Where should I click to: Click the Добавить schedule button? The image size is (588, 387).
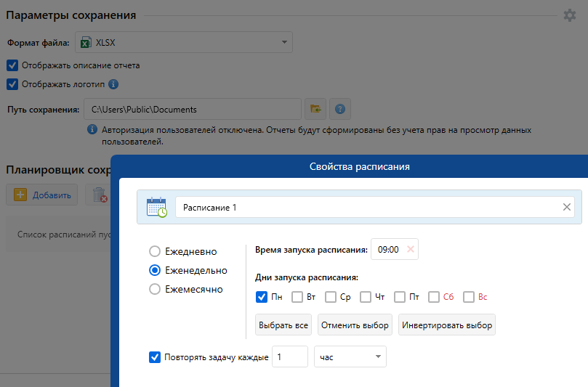pyautogui.click(x=41, y=195)
